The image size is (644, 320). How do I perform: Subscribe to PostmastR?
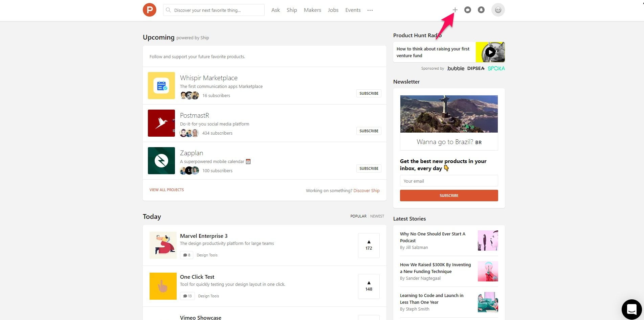point(369,131)
